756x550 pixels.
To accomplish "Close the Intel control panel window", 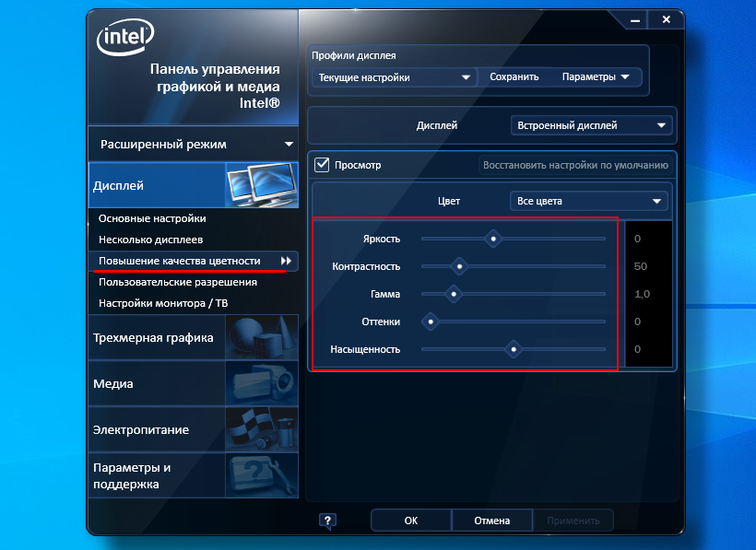I will [666, 19].
